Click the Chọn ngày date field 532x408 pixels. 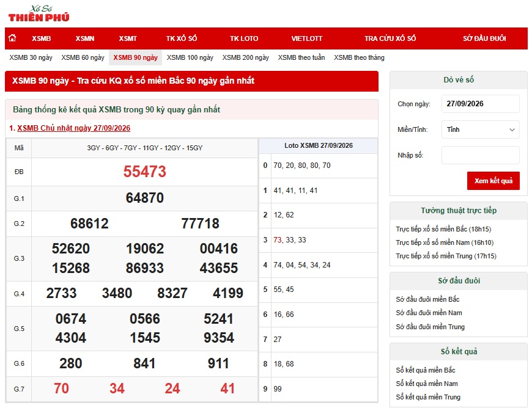point(481,104)
